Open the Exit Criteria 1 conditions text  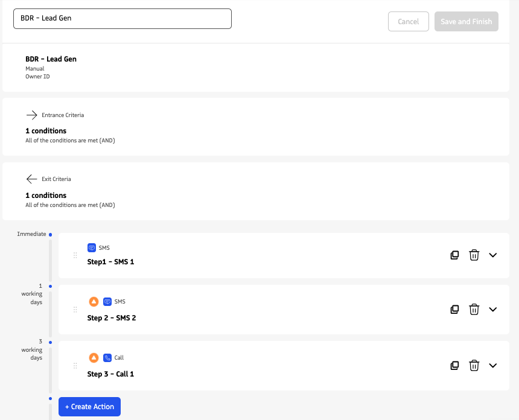46,196
